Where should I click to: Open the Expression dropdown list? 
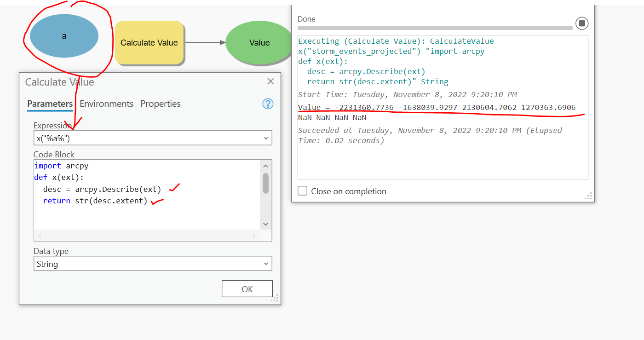266,138
